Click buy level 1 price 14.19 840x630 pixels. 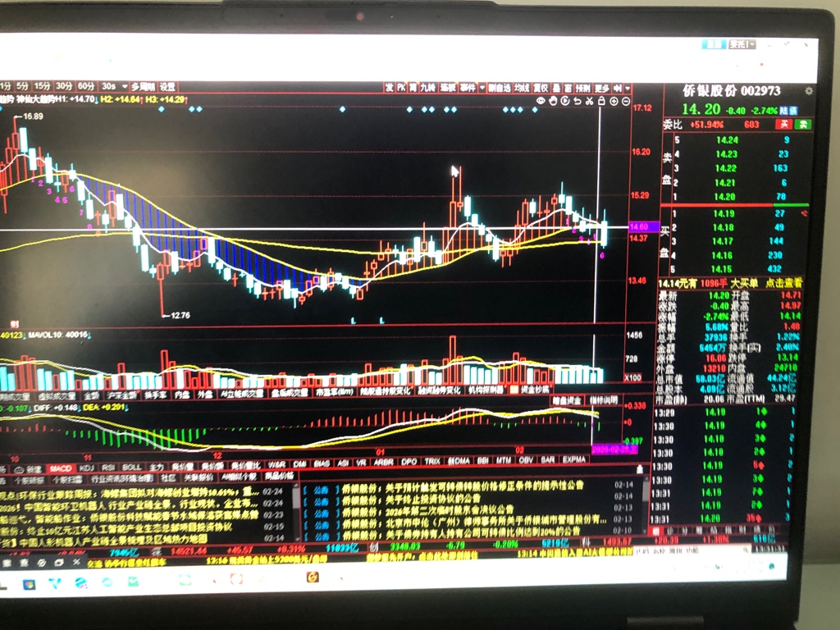[x=724, y=213]
